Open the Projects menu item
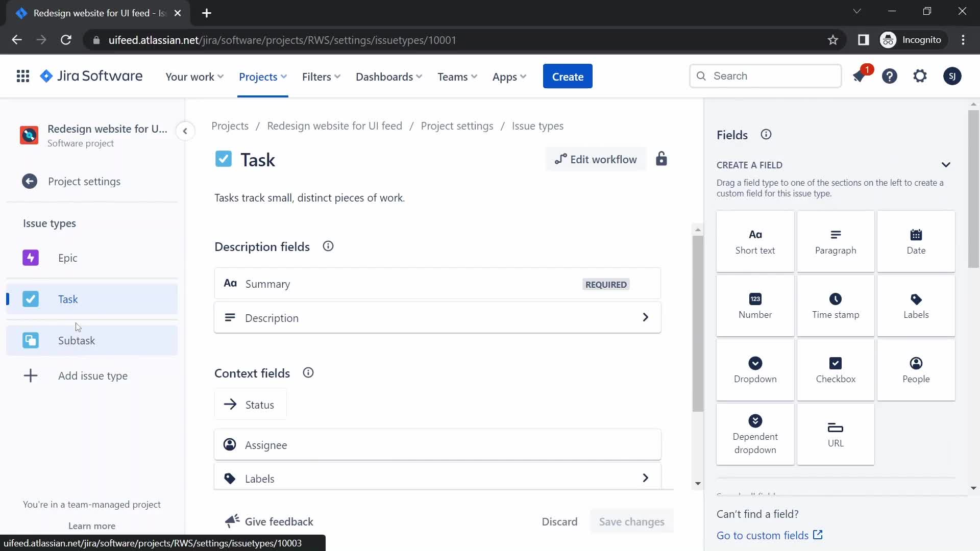The width and height of the screenshot is (980, 551). coord(262,76)
